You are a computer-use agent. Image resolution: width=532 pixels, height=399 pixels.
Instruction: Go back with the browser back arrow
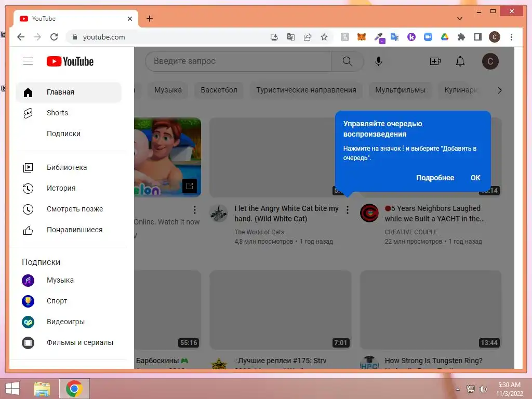[21, 37]
